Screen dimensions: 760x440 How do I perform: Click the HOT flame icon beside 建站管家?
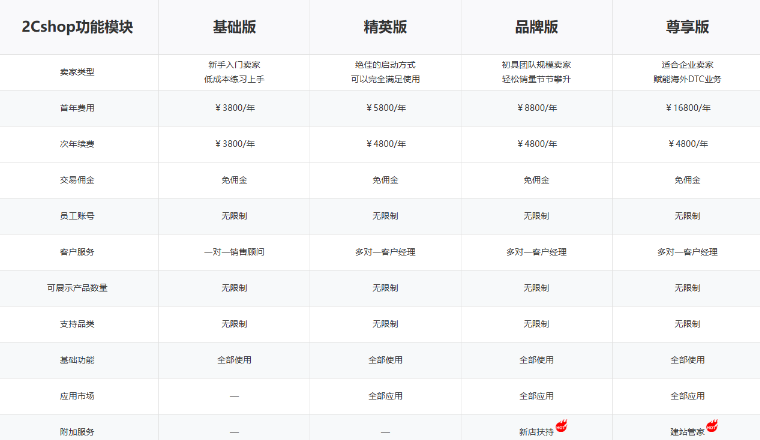[712, 426]
